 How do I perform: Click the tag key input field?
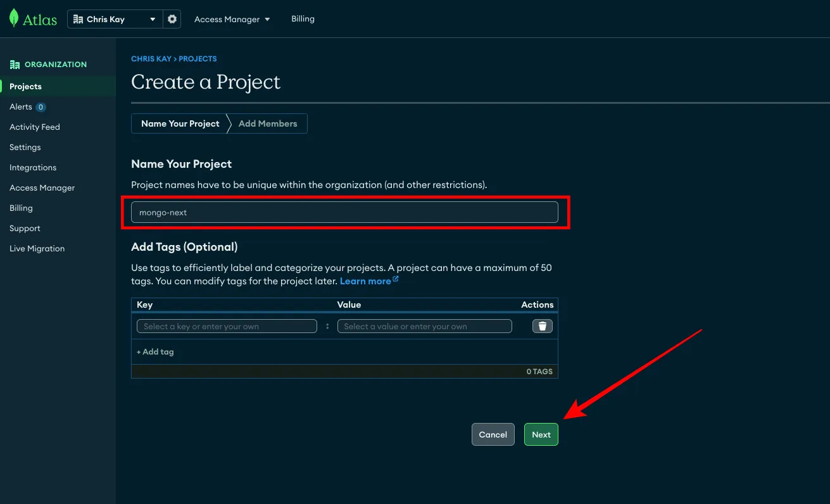tap(227, 326)
